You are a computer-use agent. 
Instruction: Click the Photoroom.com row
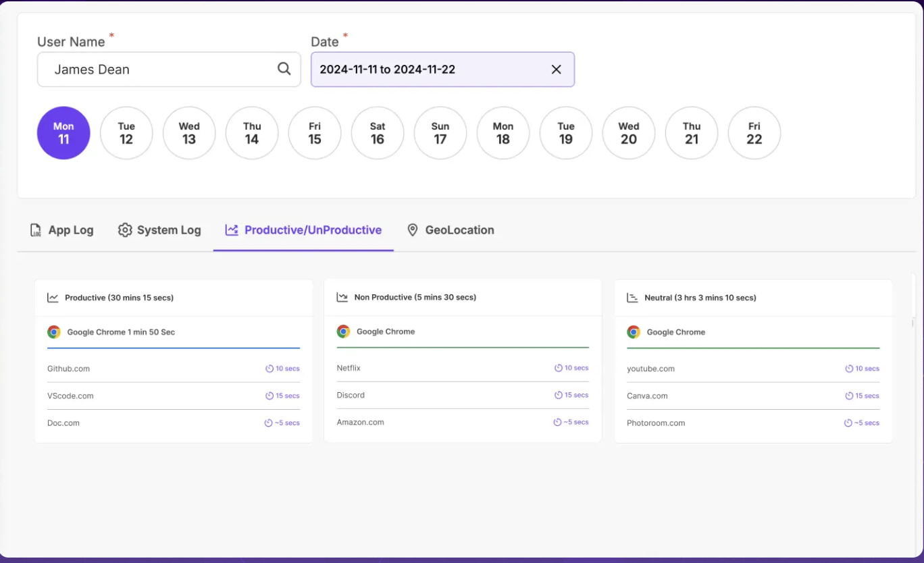(x=753, y=423)
